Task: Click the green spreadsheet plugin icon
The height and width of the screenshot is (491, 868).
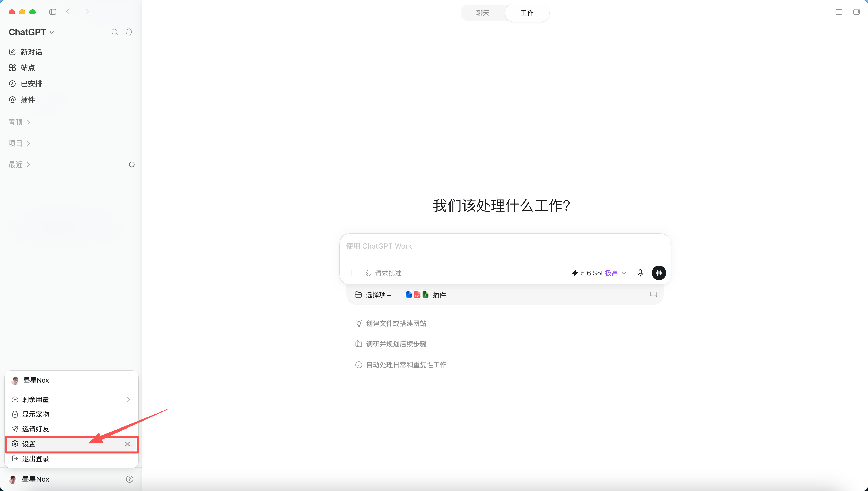Action: pos(425,295)
